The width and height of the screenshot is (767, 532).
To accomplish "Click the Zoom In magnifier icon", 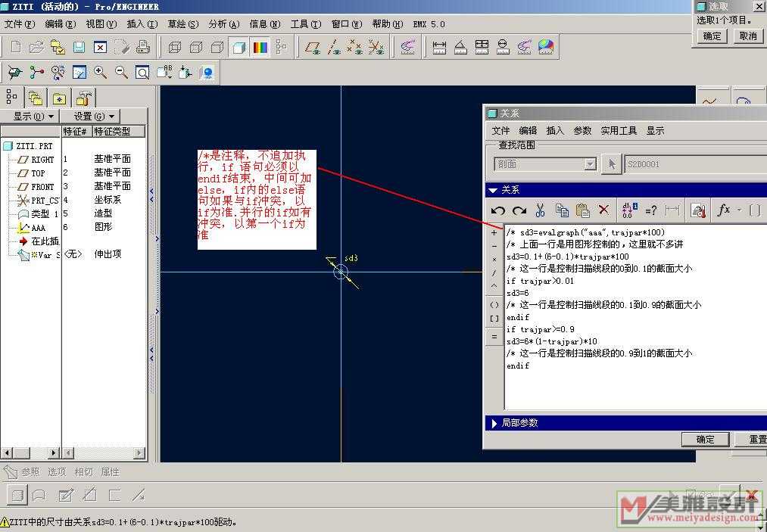I will [x=100, y=73].
